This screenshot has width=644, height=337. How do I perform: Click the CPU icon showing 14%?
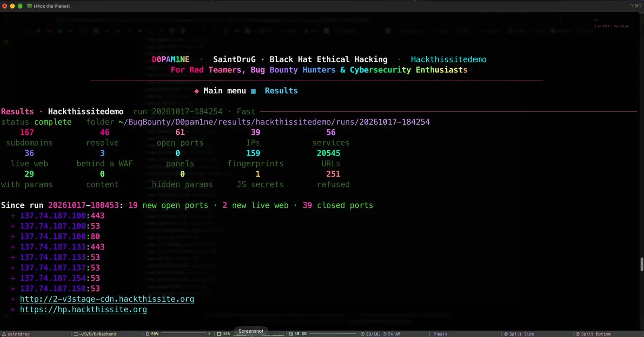click(219, 334)
